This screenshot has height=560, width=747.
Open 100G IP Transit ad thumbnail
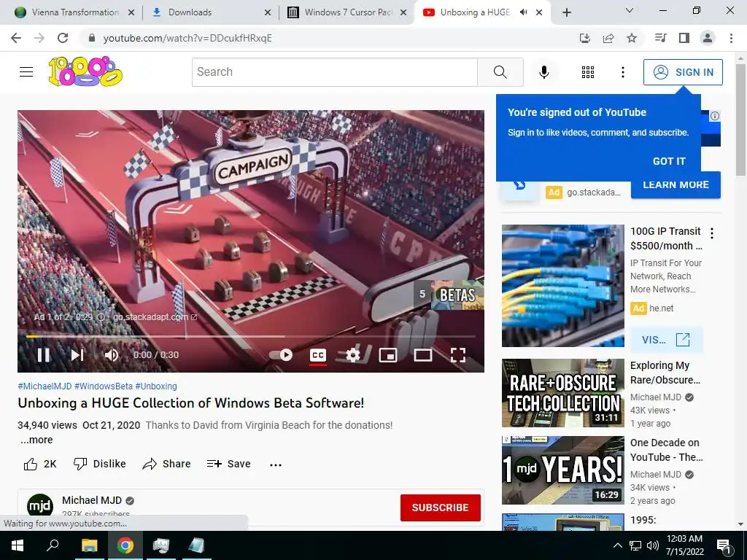[562, 286]
